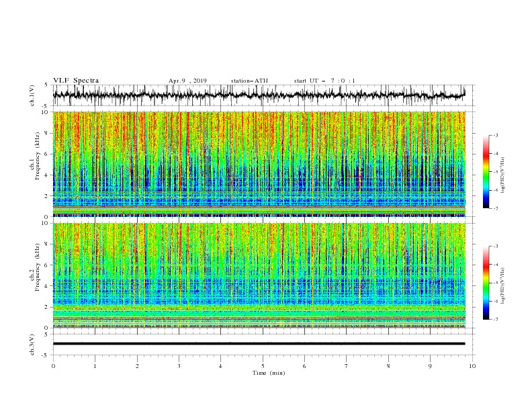This screenshot has height=411, width=532.
Task: Click the "ch.3(V)" axis label
Action: tap(32, 345)
